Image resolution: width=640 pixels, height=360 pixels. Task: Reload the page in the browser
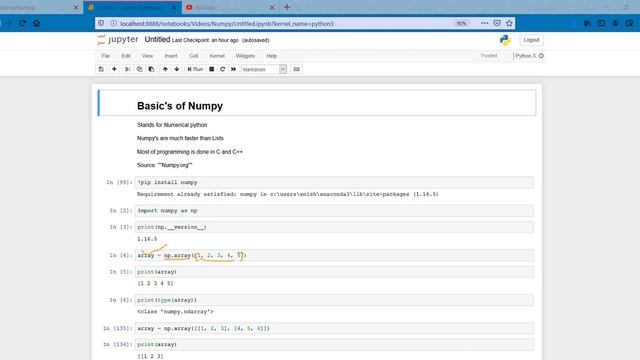tap(22, 23)
